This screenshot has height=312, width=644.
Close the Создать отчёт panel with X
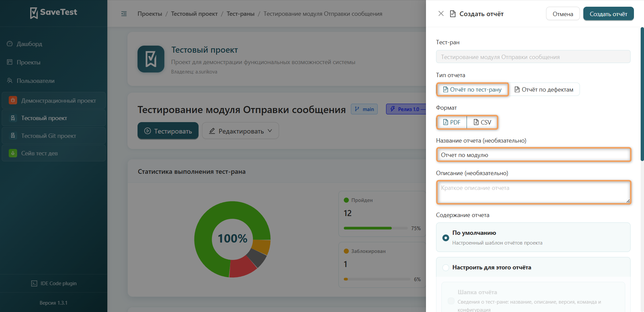click(441, 13)
